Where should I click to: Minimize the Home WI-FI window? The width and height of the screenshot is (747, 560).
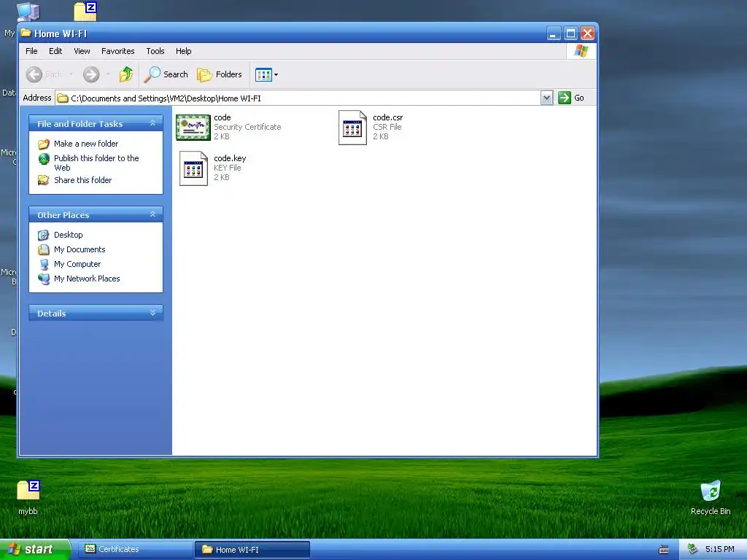tap(554, 34)
